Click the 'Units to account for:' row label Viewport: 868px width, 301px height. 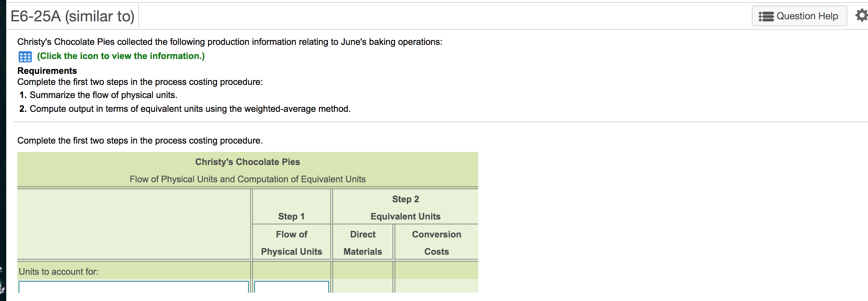click(x=58, y=272)
